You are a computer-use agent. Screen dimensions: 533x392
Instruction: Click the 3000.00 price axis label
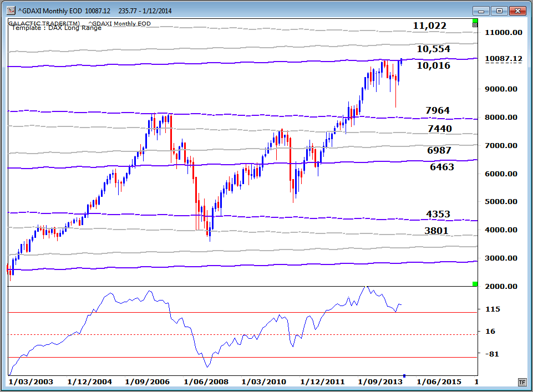[501, 258]
